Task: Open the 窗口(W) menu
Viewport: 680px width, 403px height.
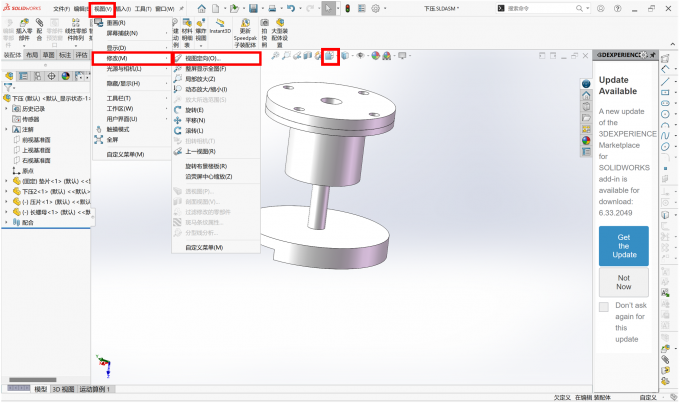Action: click(164, 9)
